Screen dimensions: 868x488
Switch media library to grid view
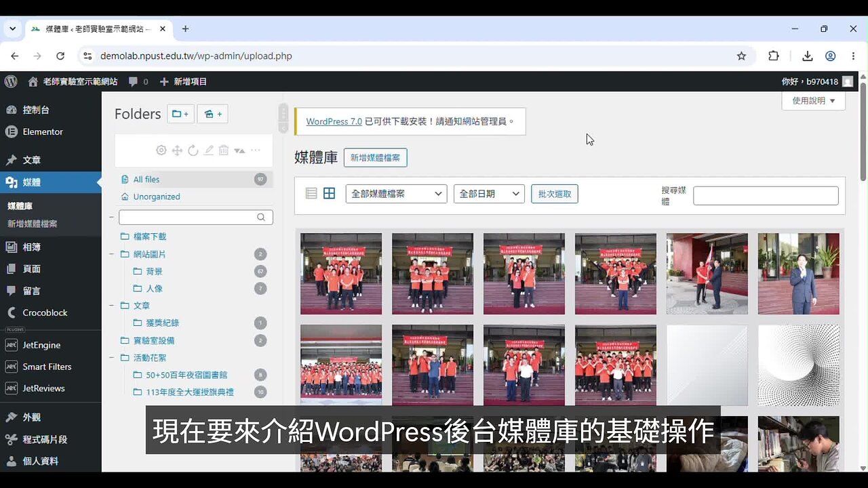point(329,194)
